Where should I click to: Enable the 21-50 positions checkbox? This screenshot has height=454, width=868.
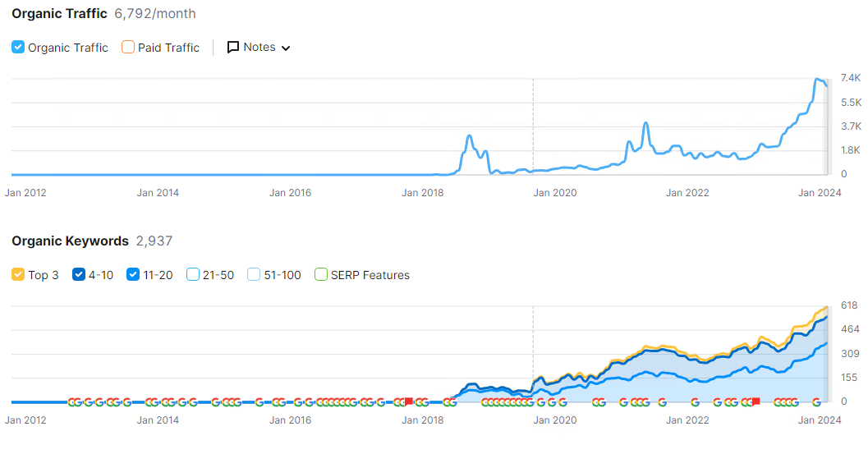[x=193, y=274]
